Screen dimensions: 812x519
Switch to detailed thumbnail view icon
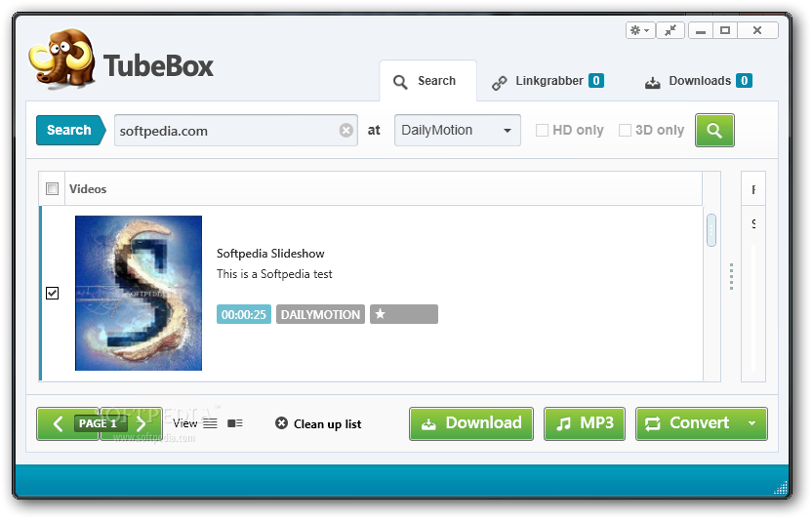(235, 423)
